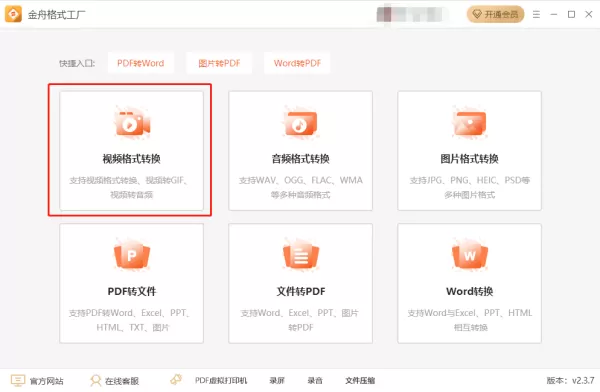Open the PDF转文件 P icon
The image size is (600, 392).
point(132,255)
